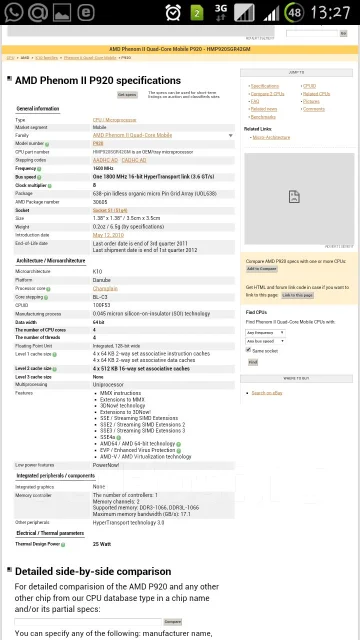The height and width of the screenshot is (640, 360).
Task: Click help icon beside AMD64 technology
Action: click(x=179, y=444)
